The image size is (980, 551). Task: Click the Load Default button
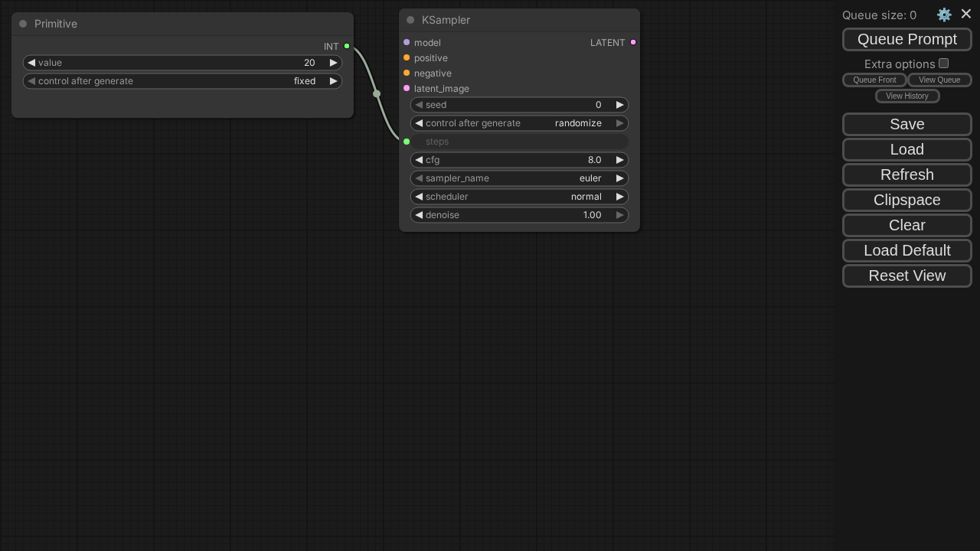point(906,250)
